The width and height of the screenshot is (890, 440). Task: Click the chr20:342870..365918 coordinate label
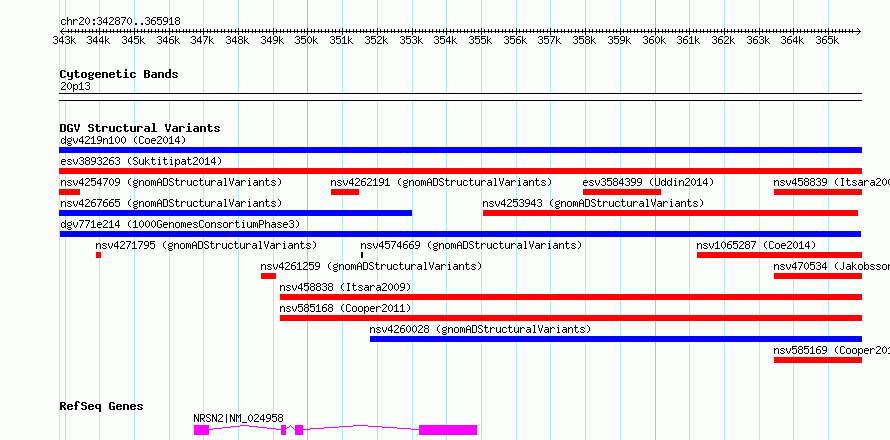coord(120,21)
